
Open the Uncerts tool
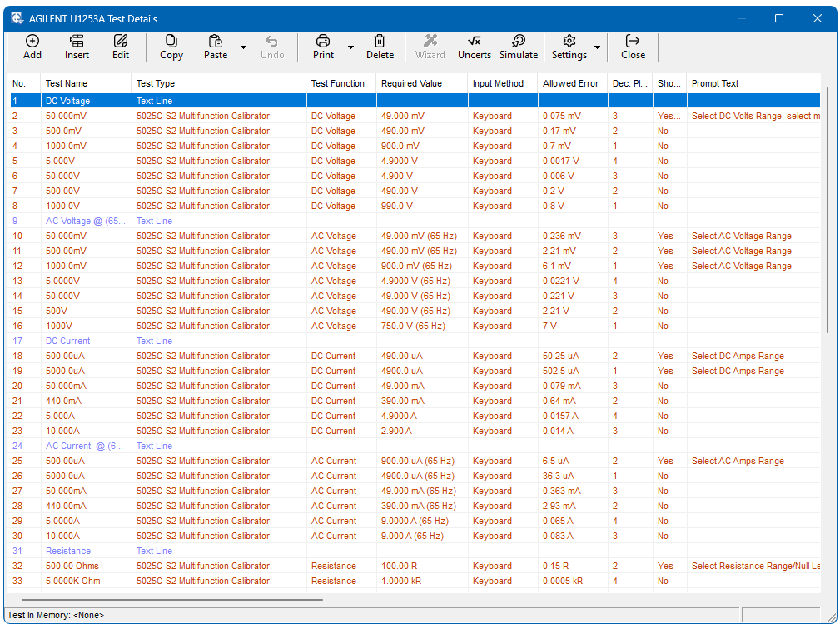[x=475, y=47]
